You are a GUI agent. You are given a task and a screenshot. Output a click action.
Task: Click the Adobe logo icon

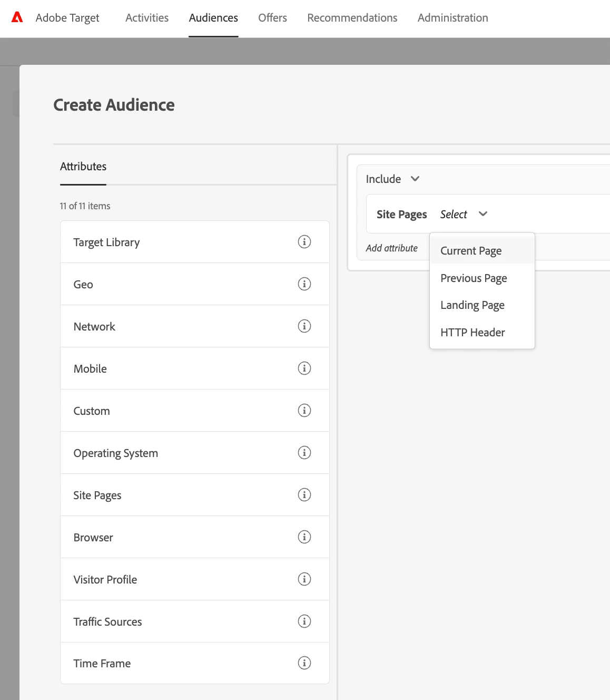click(x=17, y=17)
